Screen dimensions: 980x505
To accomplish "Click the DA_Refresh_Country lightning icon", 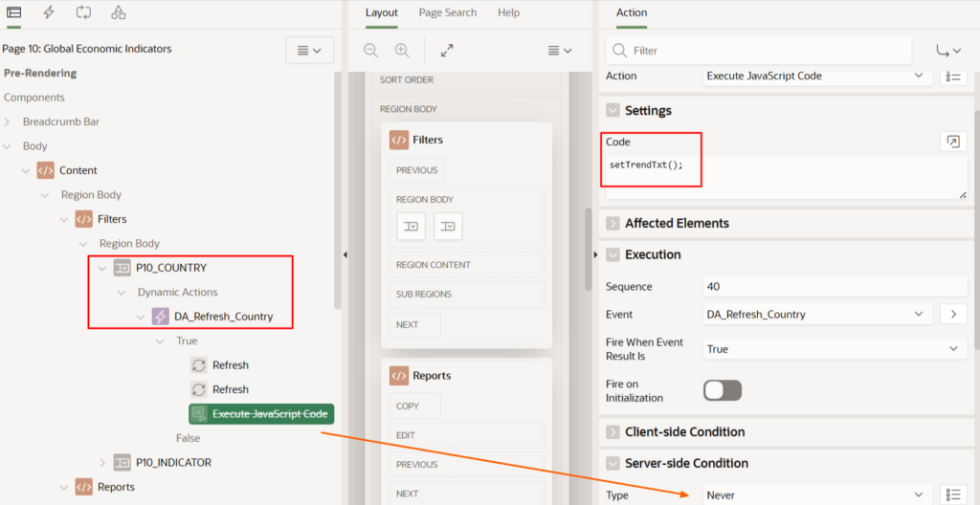I will tap(161, 317).
